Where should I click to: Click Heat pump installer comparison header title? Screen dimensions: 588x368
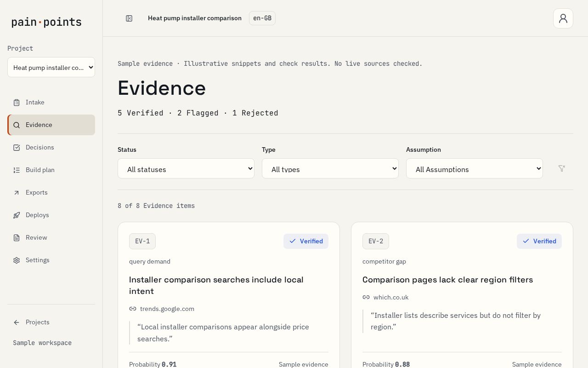pyautogui.click(x=195, y=18)
